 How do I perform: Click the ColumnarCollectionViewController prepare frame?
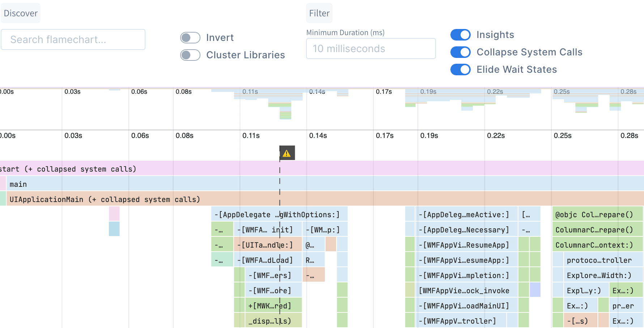(597, 230)
